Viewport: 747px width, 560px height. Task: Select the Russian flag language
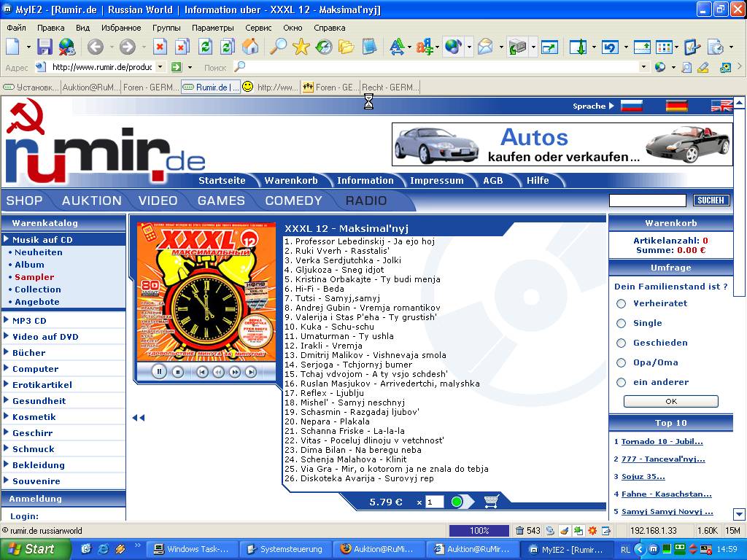click(x=631, y=105)
